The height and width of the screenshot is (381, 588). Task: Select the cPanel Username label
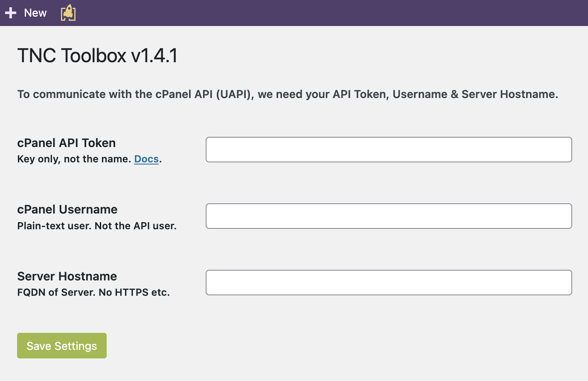67,209
